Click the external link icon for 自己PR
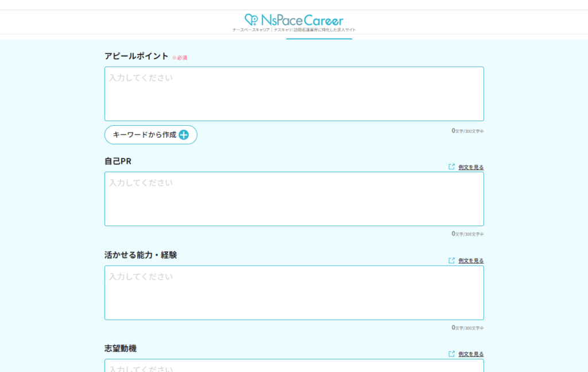 click(451, 167)
